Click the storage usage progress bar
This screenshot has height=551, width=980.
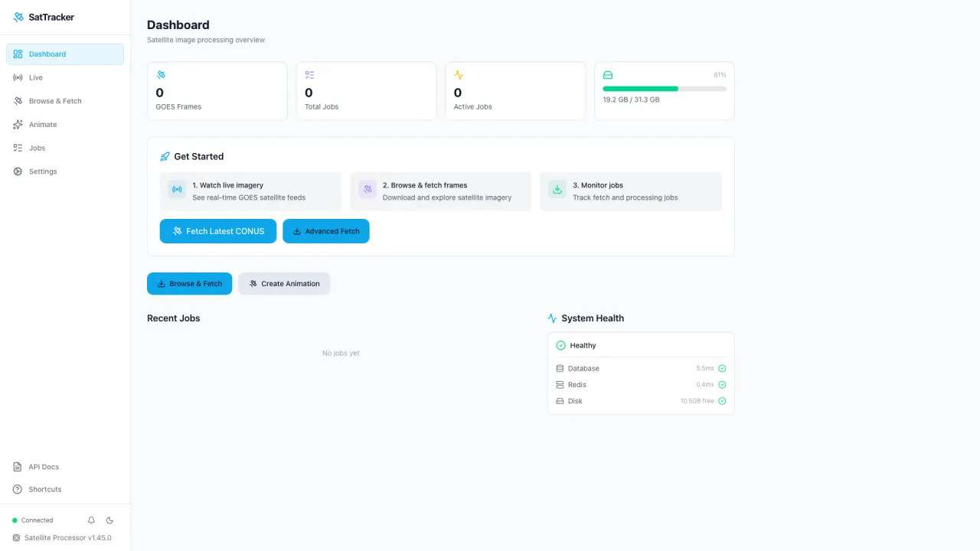click(665, 89)
